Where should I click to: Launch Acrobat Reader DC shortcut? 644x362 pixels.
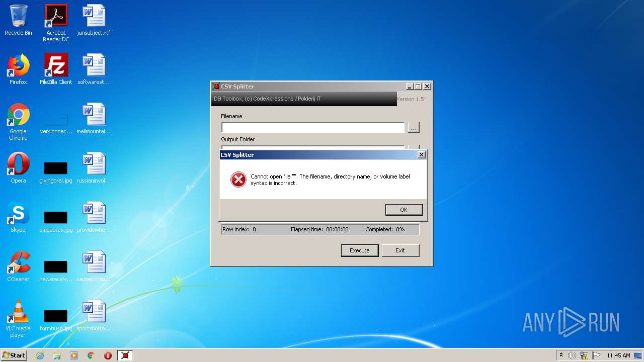pos(56,23)
